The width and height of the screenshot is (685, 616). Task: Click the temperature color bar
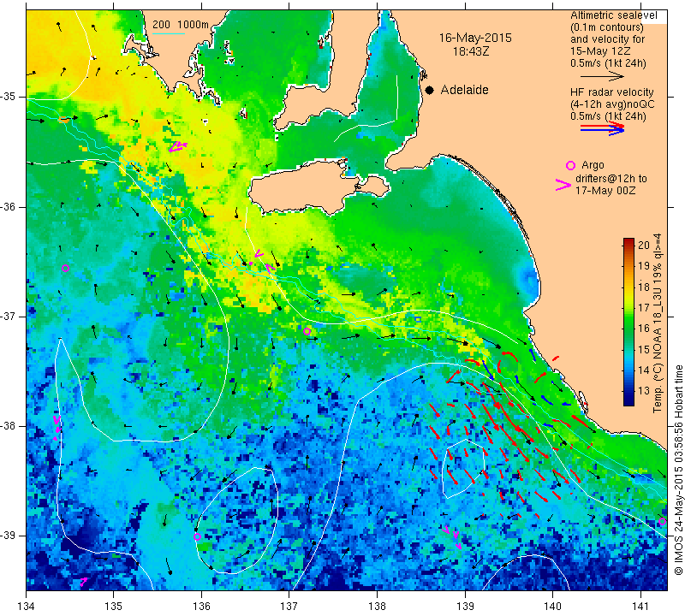pyautogui.click(x=628, y=323)
